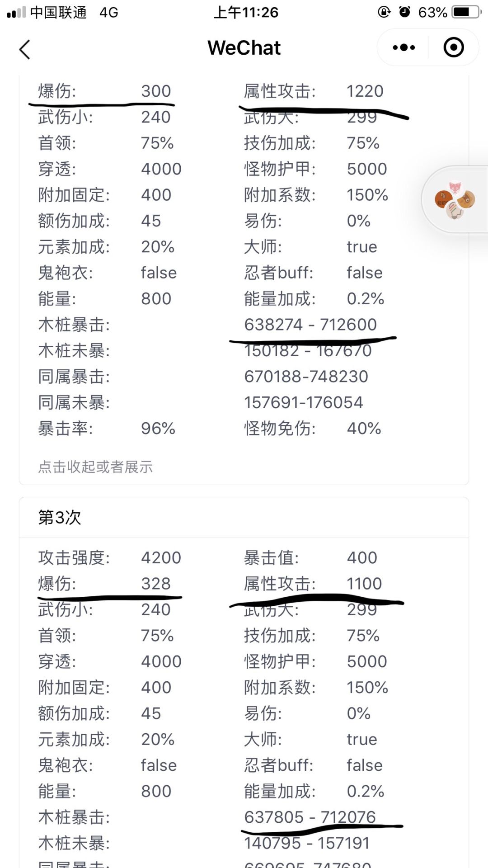Tap the 爆伤 value 328
Viewport: 488px width, 868px height.
(x=156, y=583)
